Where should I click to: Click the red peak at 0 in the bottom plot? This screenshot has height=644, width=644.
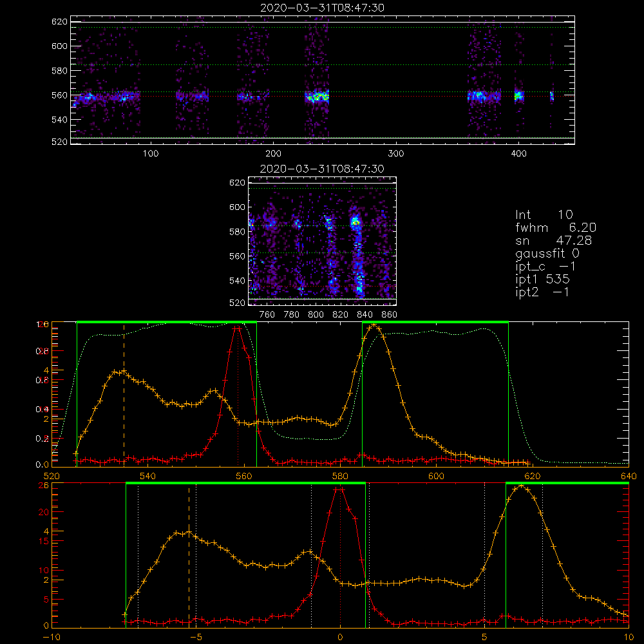(339, 489)
